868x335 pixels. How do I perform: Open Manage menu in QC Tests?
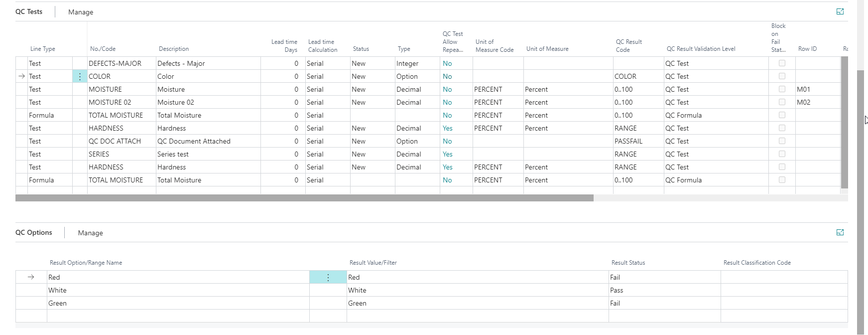(x=81, y=12)
